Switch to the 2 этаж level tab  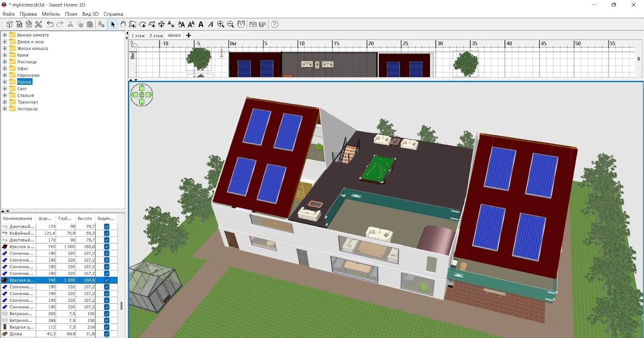[156, 36]
